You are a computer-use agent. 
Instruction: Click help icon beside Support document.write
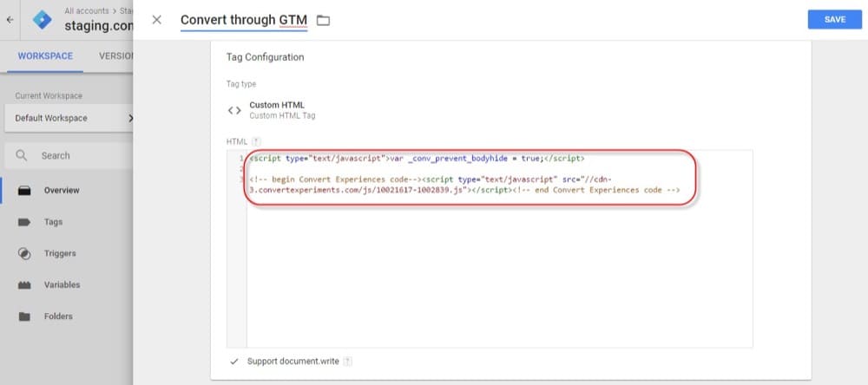(x=348, y=362)
